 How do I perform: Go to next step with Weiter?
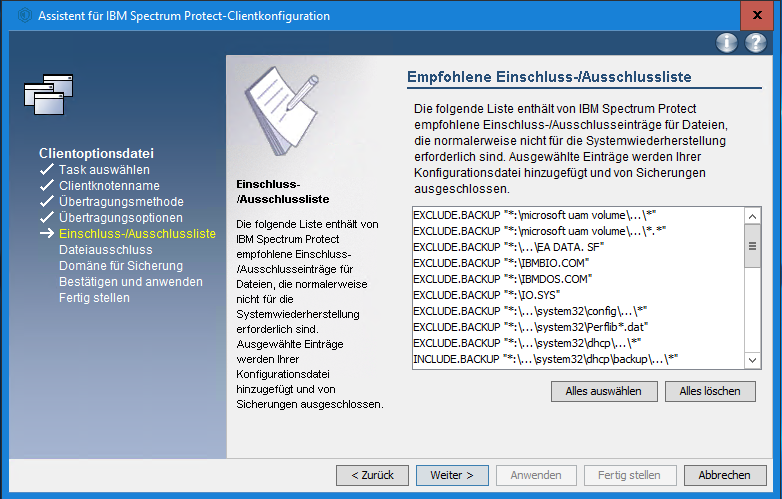point(451,475)
